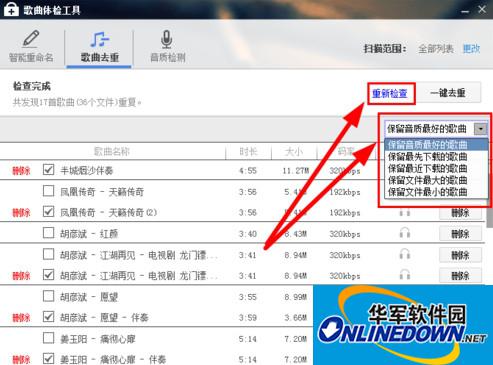The width and height of the screenshot is (493, 365).
Task: Check the 胡彦斌 - 愿望 checkbox
Action: 49,296
